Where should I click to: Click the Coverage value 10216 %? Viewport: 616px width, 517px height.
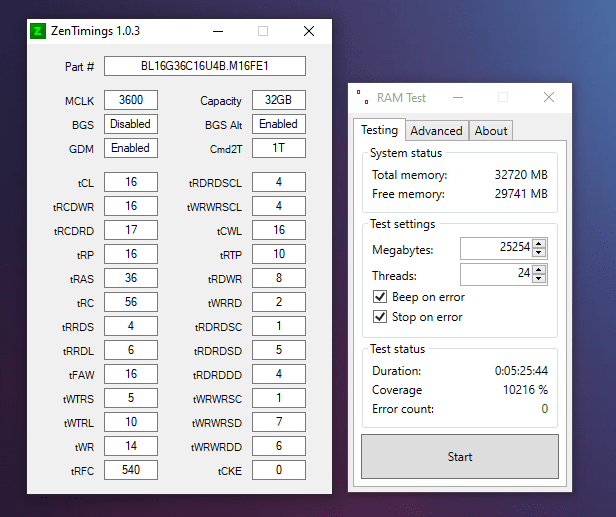525,390
